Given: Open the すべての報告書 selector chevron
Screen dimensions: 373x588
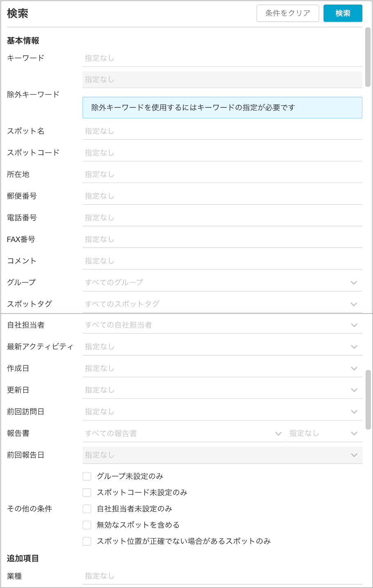Looking at the screenshot, I should point(278,434).
